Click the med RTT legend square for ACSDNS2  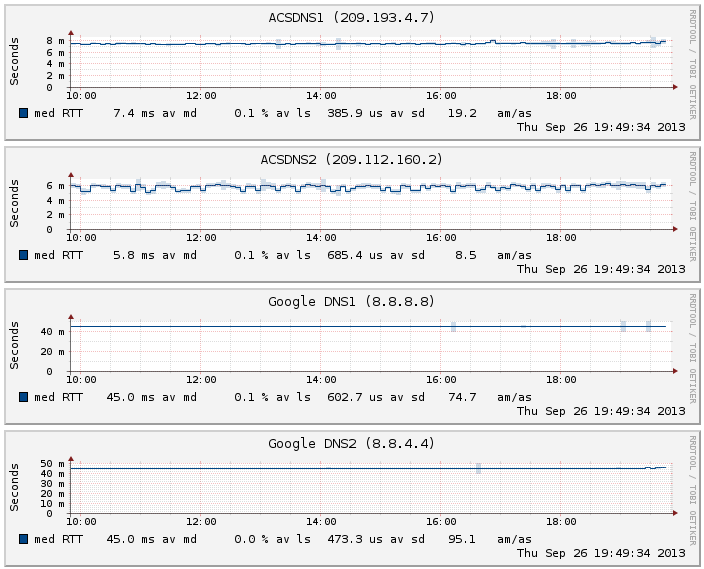click(23, 255)
